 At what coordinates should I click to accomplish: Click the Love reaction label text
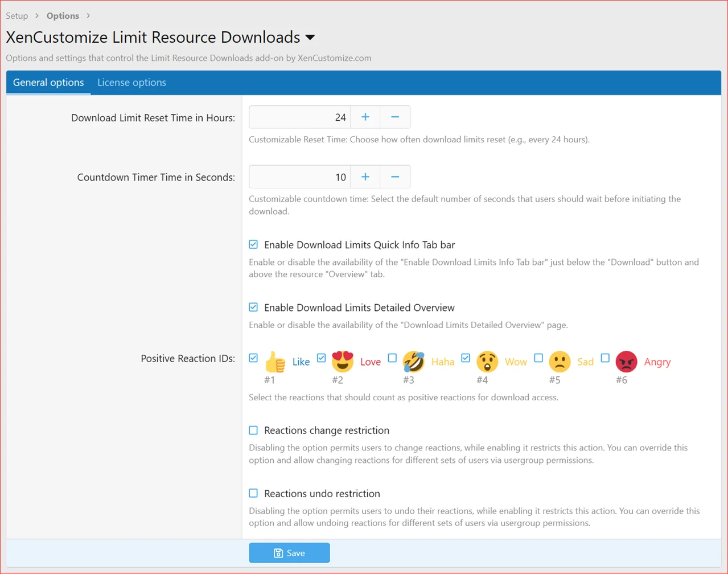pos(371,362)
